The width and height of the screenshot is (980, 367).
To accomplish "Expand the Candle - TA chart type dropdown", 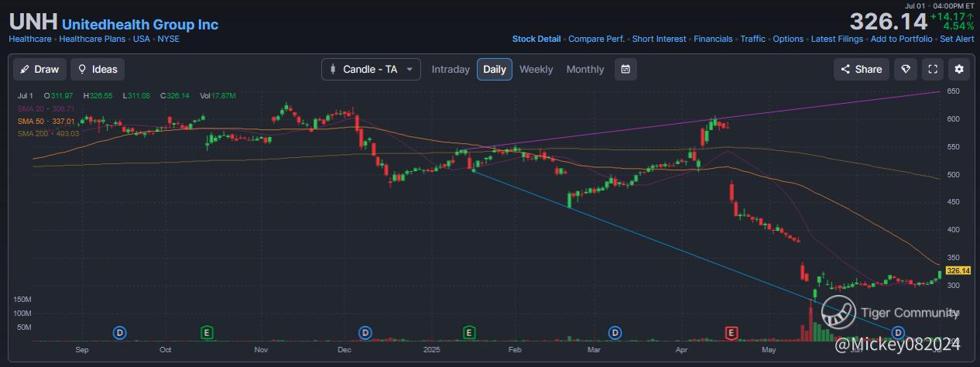I will (x=372, y=69).
